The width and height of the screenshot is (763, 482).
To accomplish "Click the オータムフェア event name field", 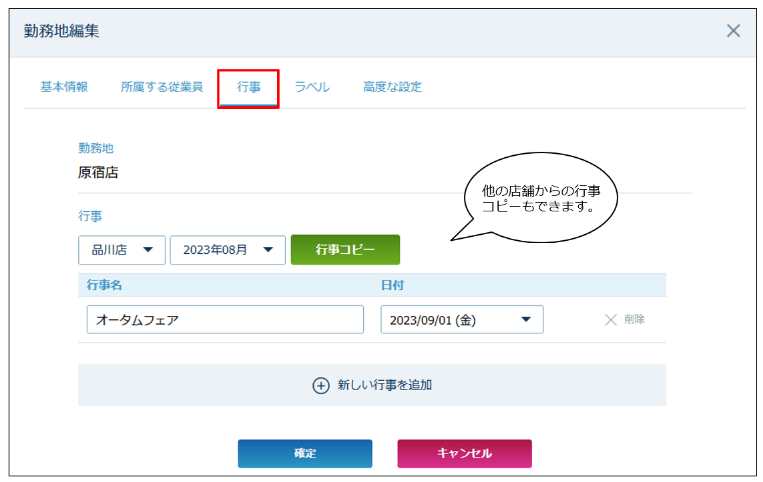I will (225, 320).
